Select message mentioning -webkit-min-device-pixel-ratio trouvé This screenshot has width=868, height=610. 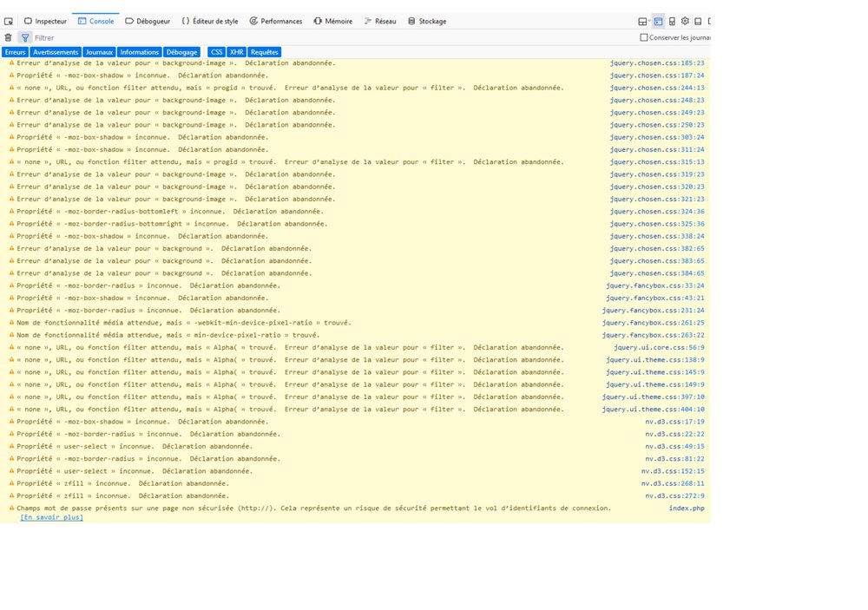click(184, 323)
